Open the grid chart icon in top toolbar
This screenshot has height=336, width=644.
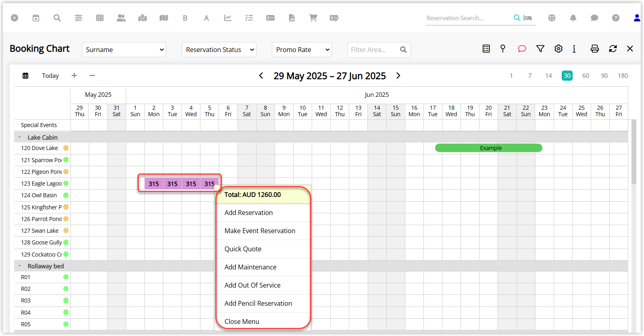pos(100,18)
